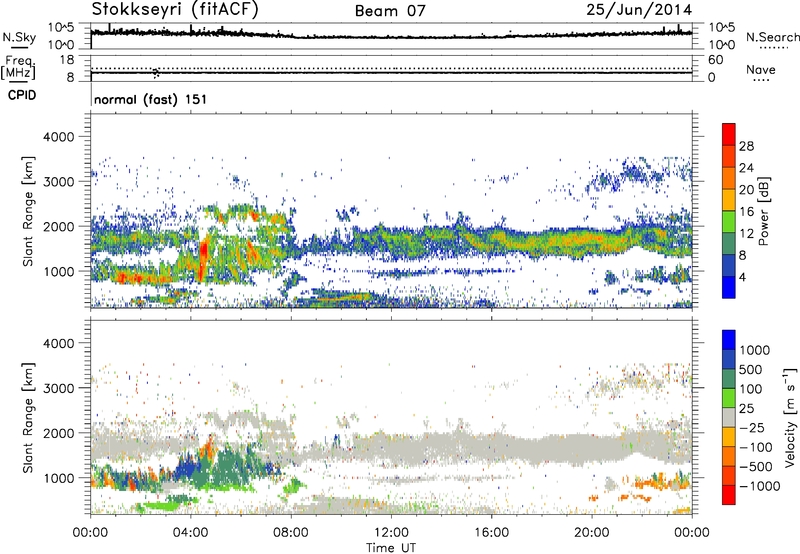Viewport: 800px width, 554px height.
Task: Click the 04:00 time tick label
Action: 190,533
